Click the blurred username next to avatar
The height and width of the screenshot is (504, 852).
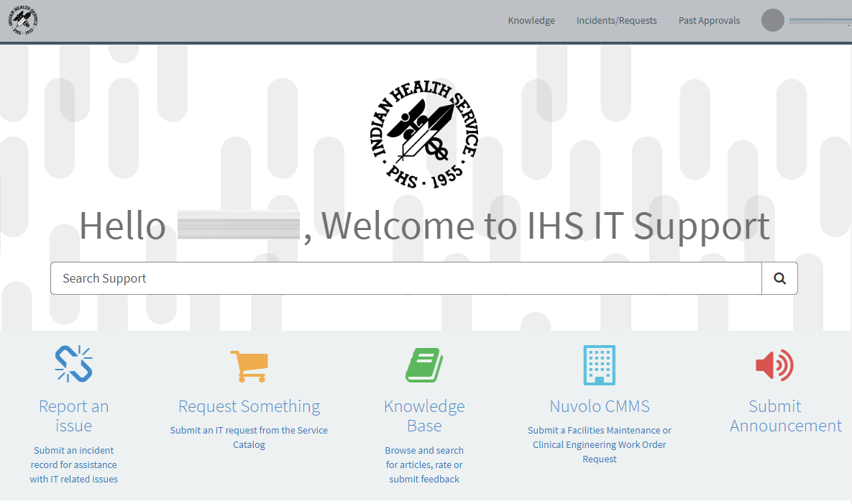(x=820, y=21)
